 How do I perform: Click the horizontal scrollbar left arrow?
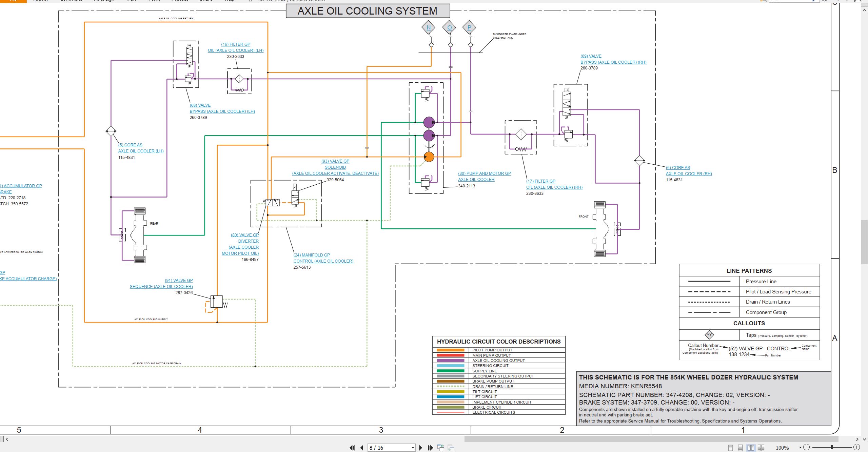coord(7,439)
